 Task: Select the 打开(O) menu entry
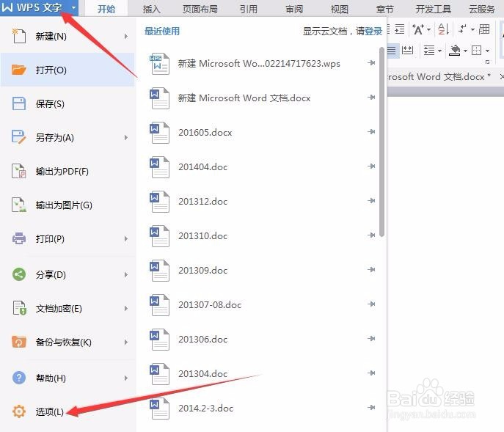[x=68, y=70]
